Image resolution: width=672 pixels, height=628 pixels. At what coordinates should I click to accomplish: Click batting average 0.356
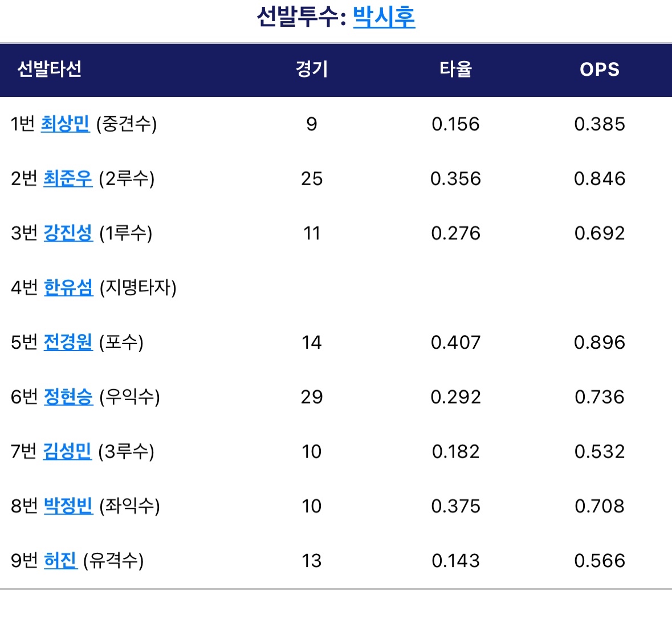coord(455,178)
